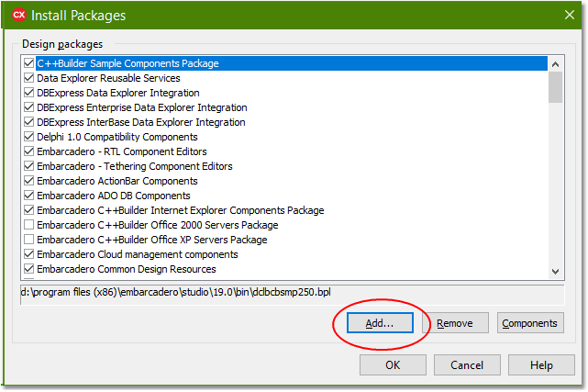
Task: Click the Add... button
Action: 379,323
